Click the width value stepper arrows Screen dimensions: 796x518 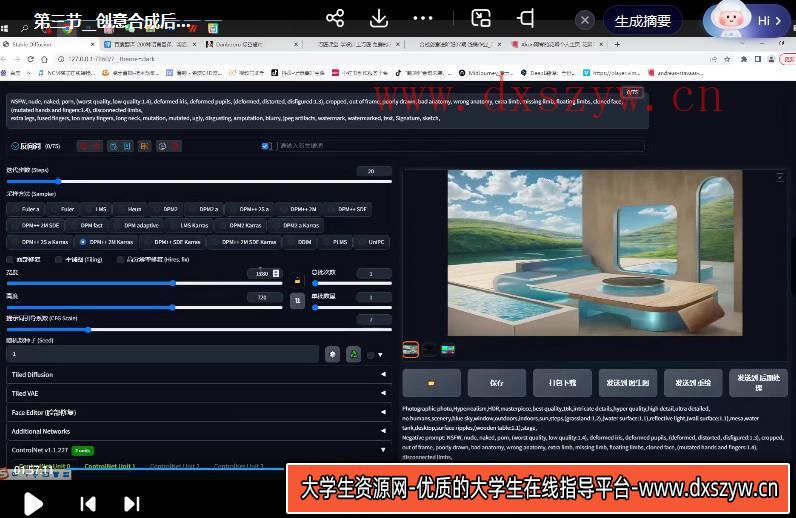coord(276,273)
